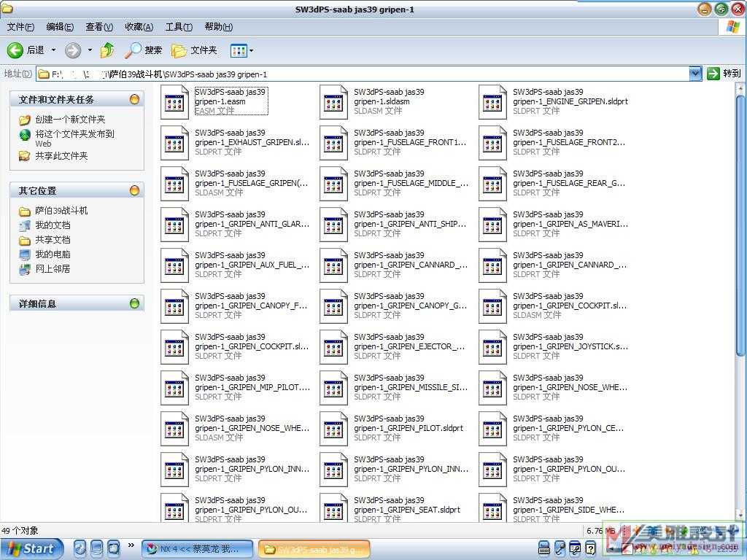
Task: Open the Forward button history dropdown arrow
Action: pos(90,50)
